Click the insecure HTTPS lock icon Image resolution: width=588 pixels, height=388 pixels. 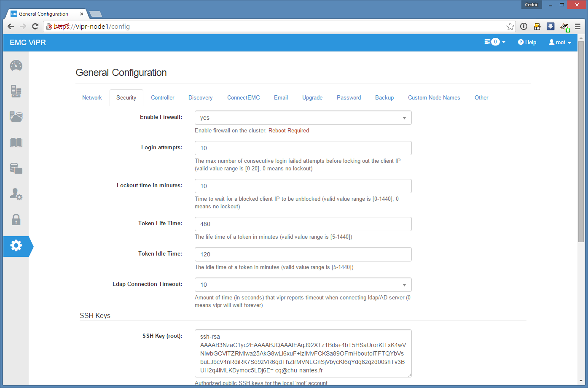coord(49,26)
